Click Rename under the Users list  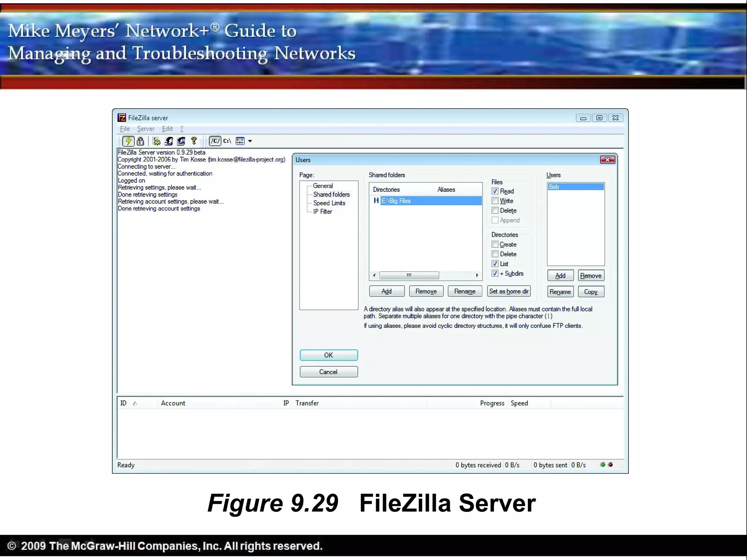pyautogui.click(x=560, y=292)
